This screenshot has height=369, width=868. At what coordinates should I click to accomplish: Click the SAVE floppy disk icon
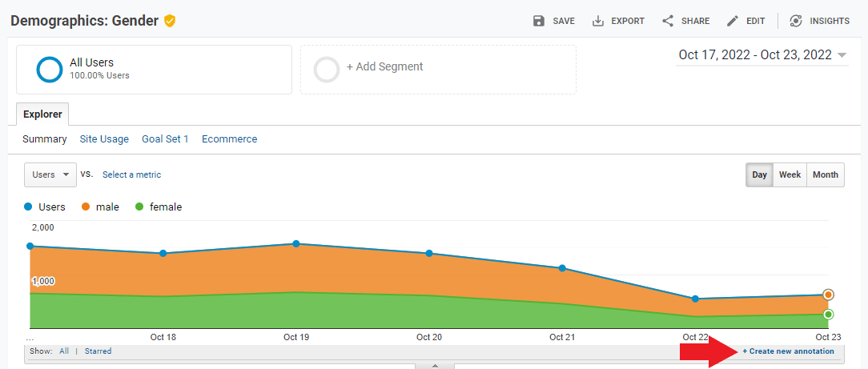tap(538, 21)
